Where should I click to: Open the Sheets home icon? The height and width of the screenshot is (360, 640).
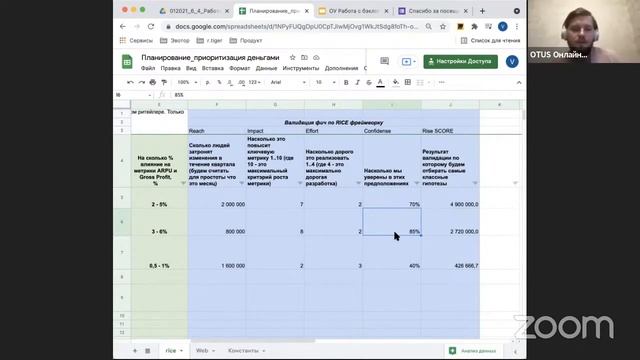(x=127, y=62)
